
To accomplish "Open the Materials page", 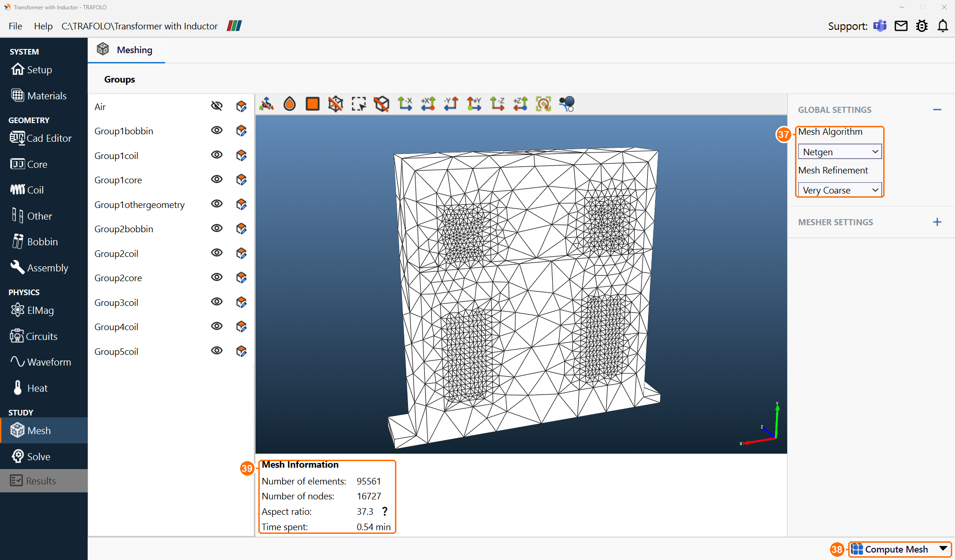I will click(x=44, y=96).
